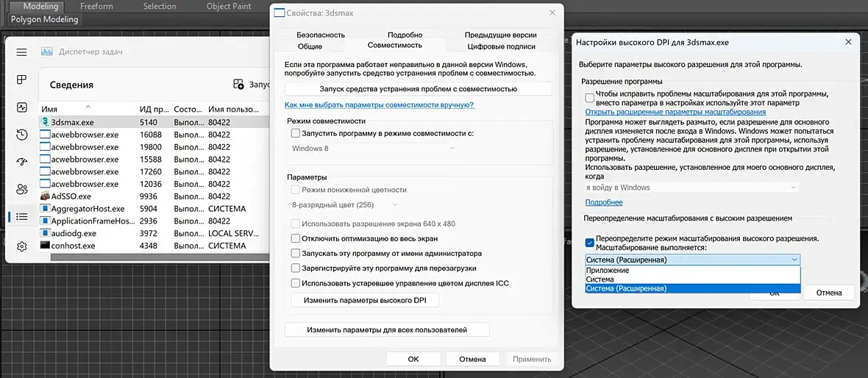Open 8-bit color (256) dropdown

[344, 204]
